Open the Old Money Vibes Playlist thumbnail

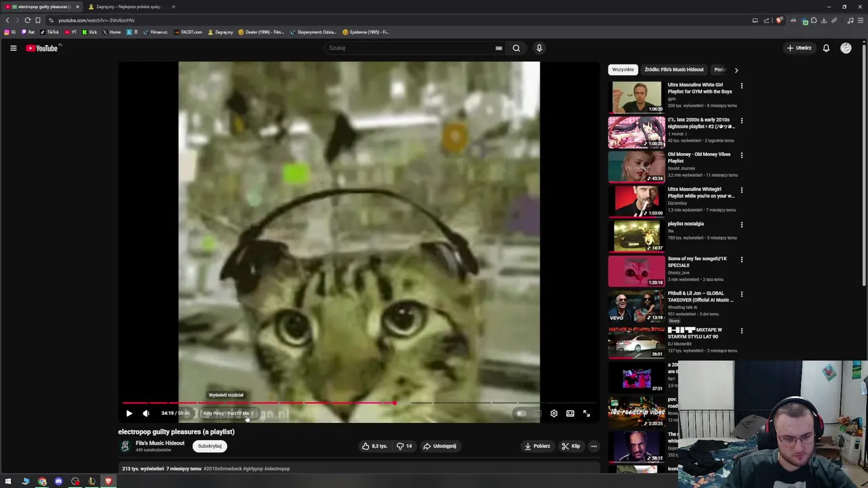[636, 167]
